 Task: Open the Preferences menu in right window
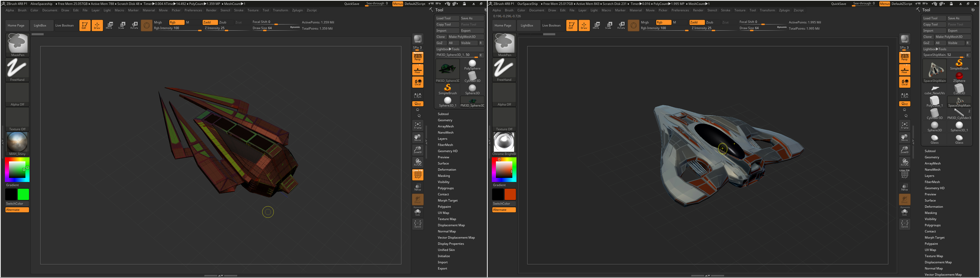coord(680,10)
